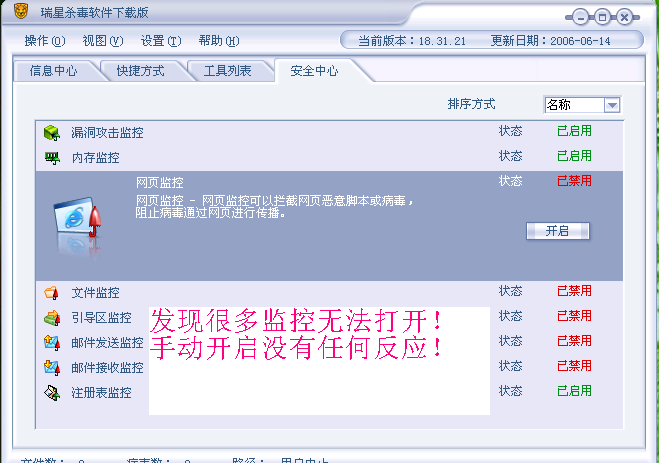Click the 开启 button for 网页监控
The width and height of the screenshot is (659, 463).
point(558,231)
